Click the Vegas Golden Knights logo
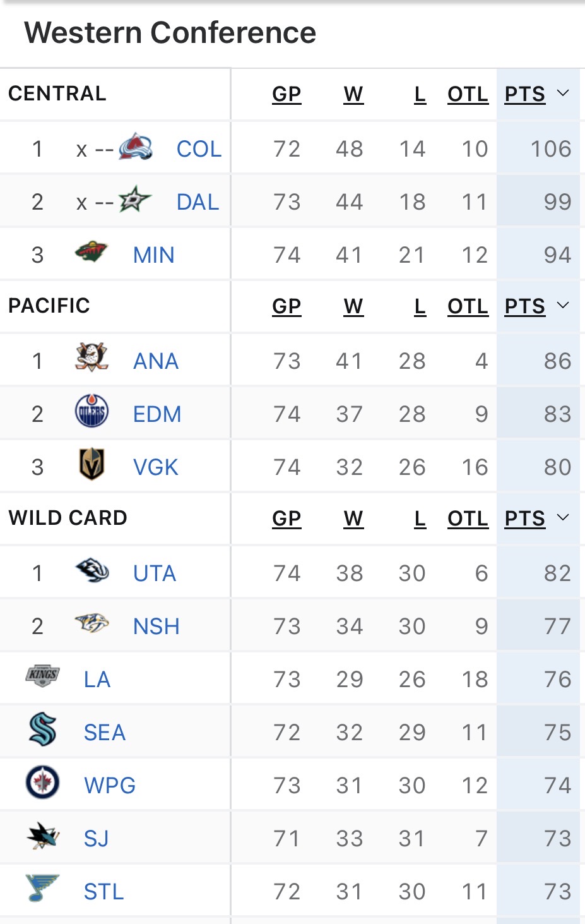Screen dimensions: 585x924 point(92,465)
